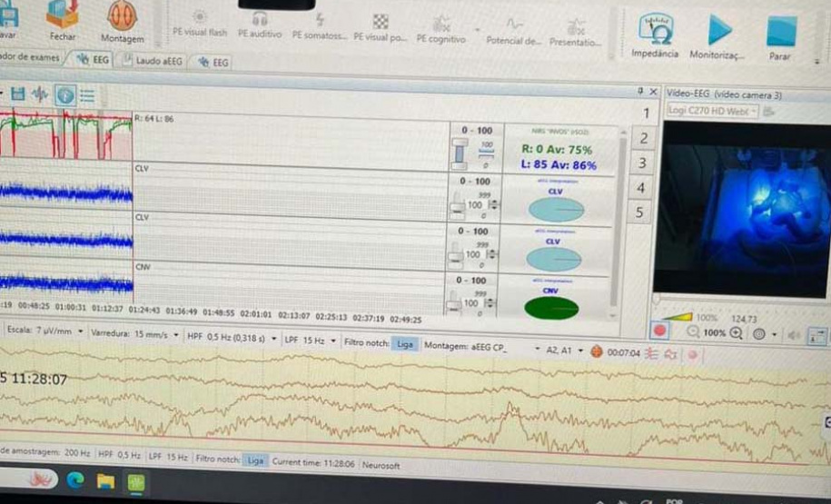Click the stepper on second CLV value 100

pos(492,254)
